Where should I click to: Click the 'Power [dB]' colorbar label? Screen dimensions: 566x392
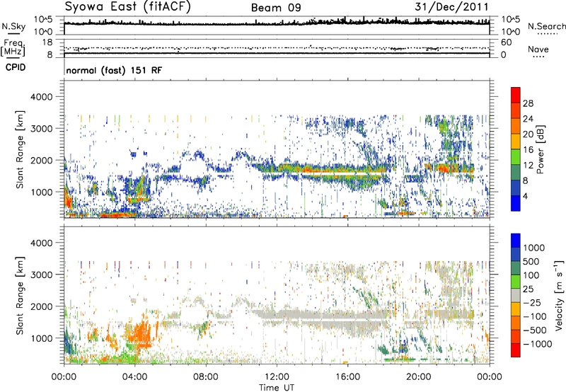(540, 149)
